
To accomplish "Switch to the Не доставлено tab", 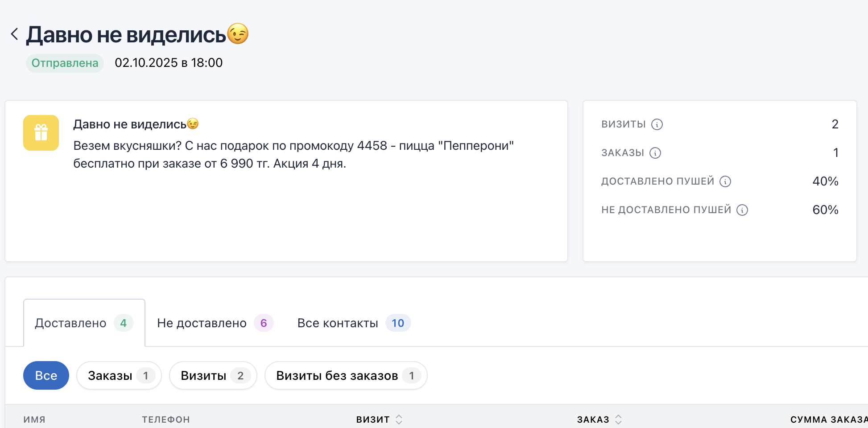I will click(x=215, y=323).
